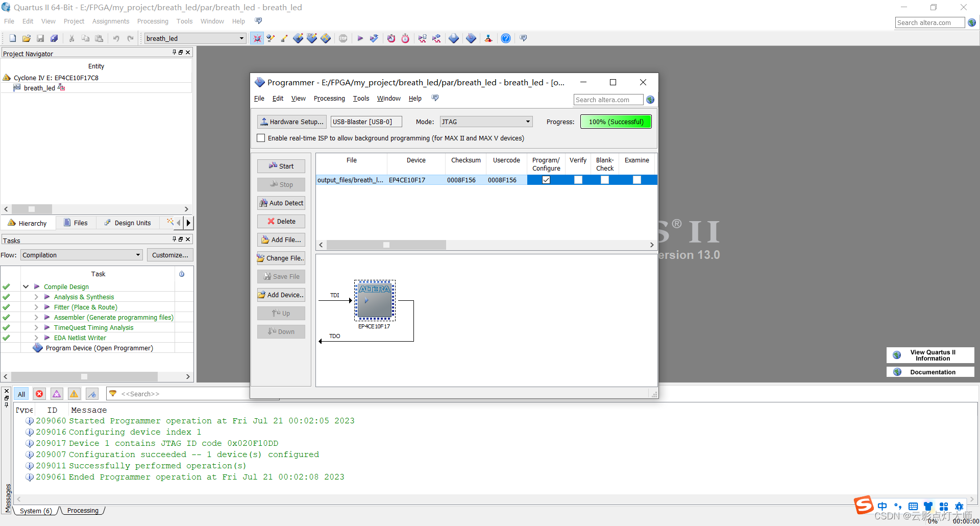Open the Documentation link
Viewport: 980px width, 526px height.
click(x=930, y=372)
